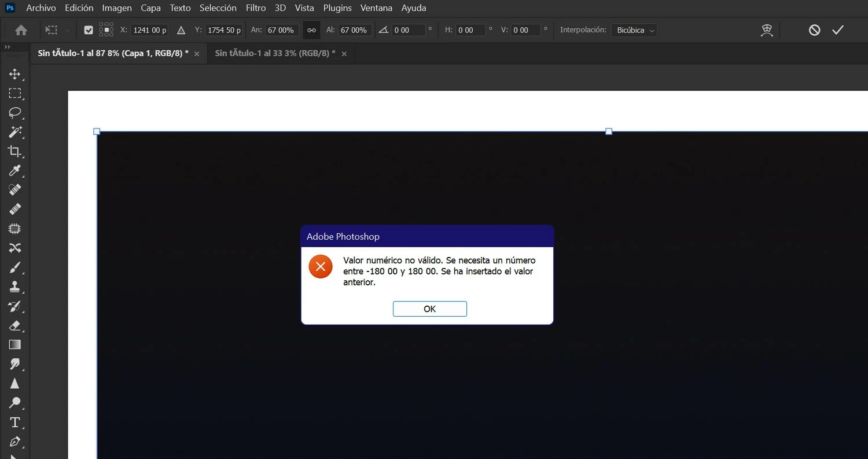
Task: Click the V vertical skew field
Action: [525, 30]
